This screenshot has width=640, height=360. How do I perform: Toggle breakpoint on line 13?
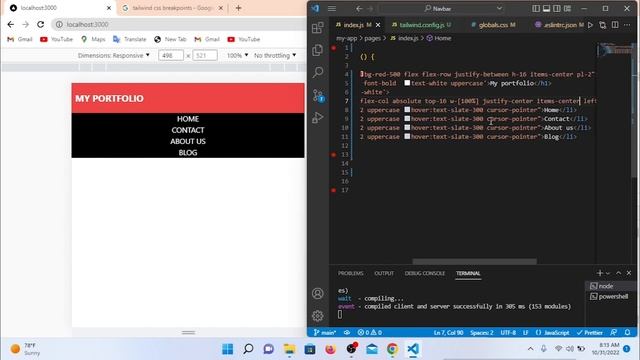click(x=333, y=155)
